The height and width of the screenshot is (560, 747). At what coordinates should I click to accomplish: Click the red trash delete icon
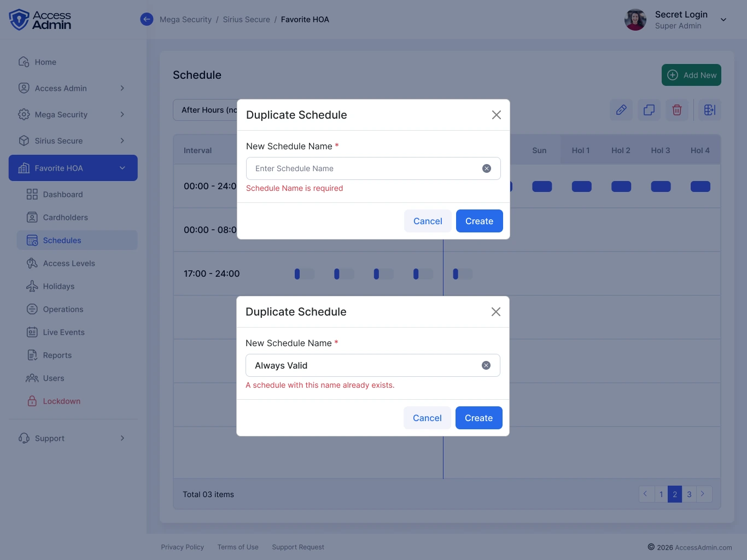[677, 110]
